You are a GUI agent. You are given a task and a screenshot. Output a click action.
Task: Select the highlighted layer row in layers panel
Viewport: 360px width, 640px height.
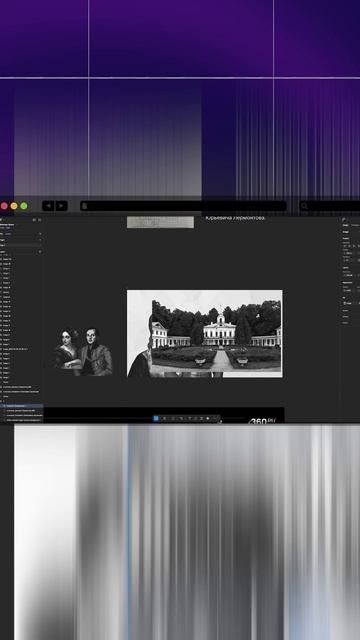click(x=22, y=406)
